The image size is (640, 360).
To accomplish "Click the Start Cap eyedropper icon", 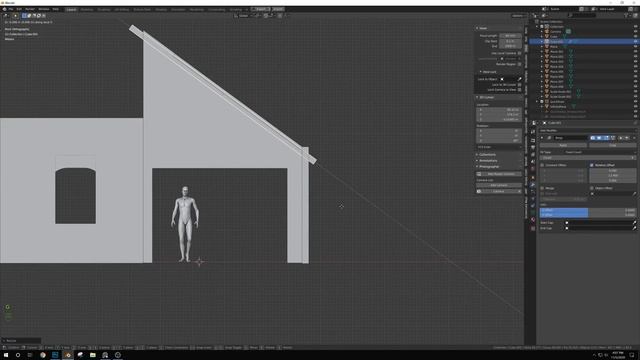I will pos(634,222).
